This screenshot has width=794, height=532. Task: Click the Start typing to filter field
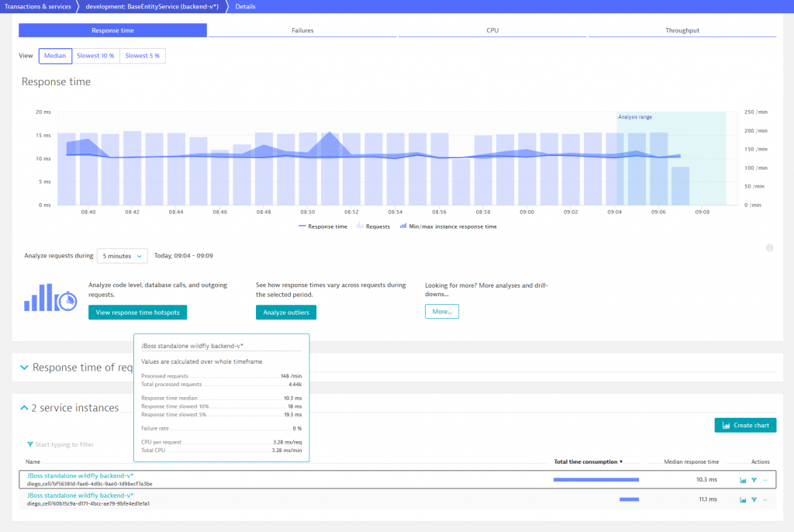(64, 444)
